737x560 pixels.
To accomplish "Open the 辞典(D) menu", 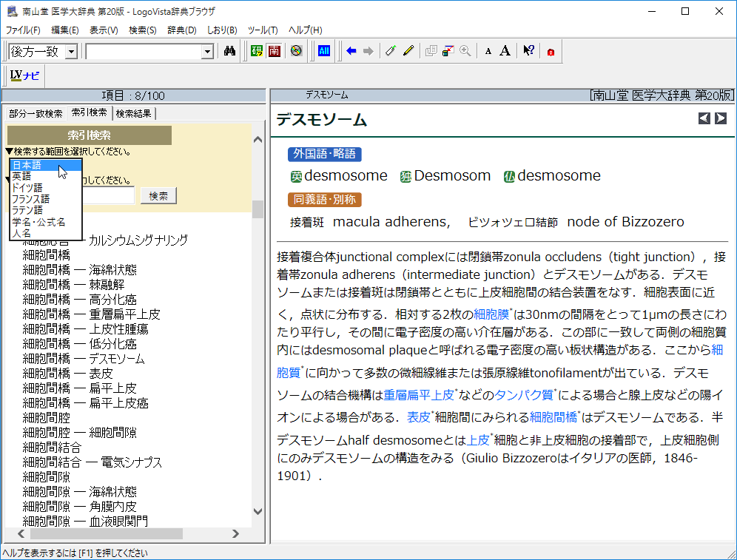I will [x=181, y=30].
